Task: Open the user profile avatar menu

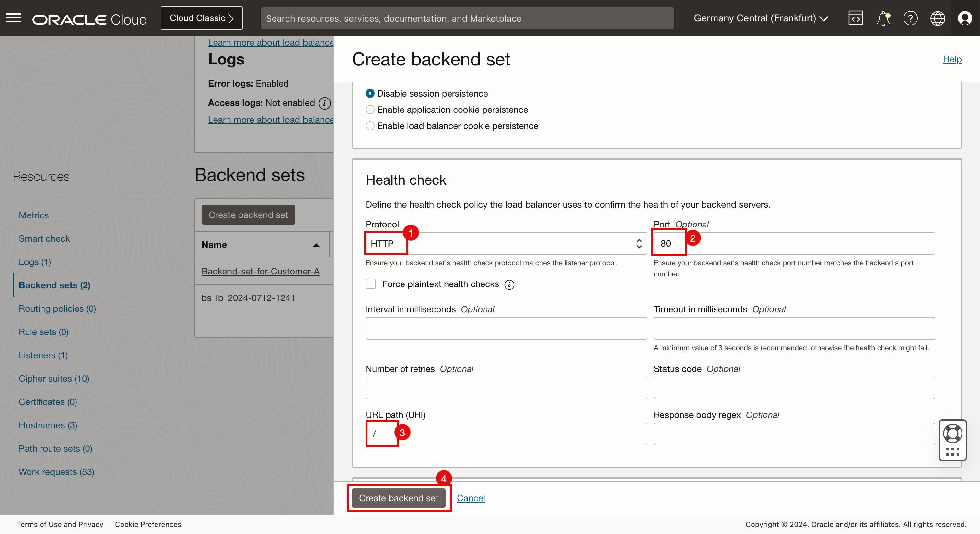Action: coord(965,18)
